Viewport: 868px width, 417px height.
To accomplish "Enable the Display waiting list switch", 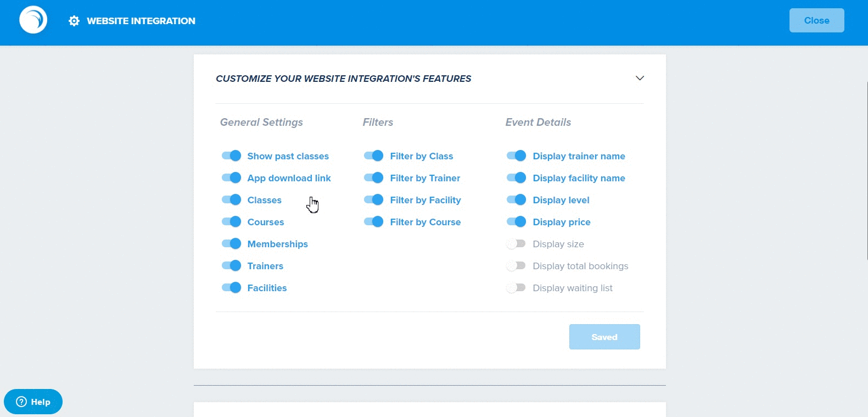I will [x=516, y=287].
